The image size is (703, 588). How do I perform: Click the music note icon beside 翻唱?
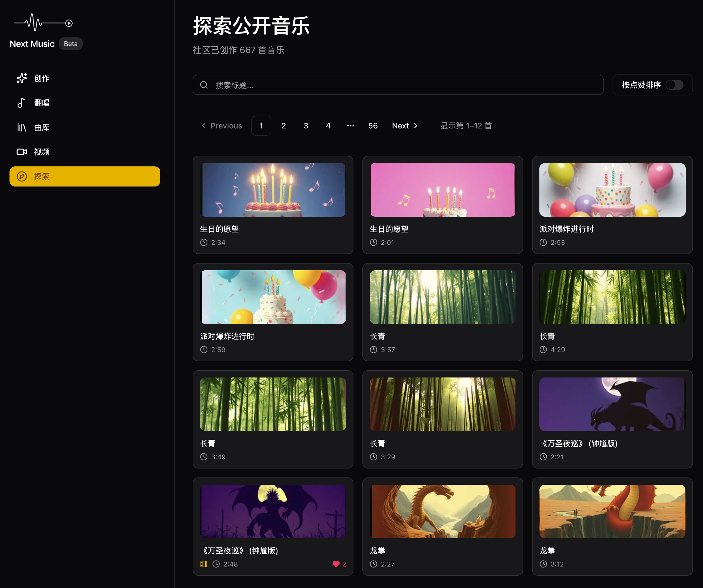[21, 103]
